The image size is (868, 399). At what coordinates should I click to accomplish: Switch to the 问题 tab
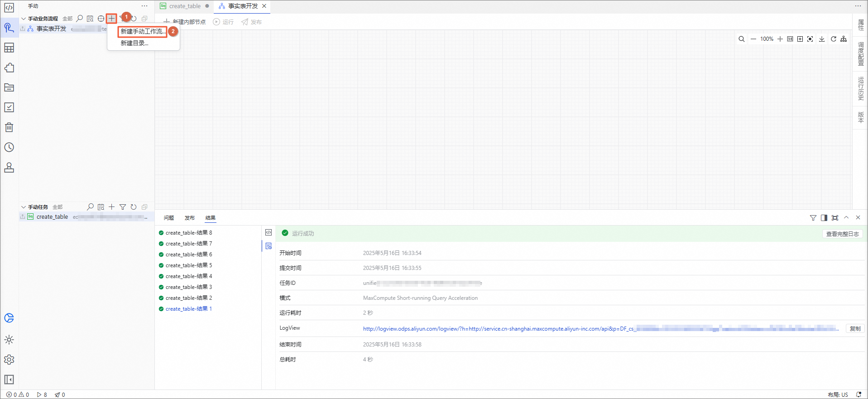pyautogui.click(x=169, y=218)
